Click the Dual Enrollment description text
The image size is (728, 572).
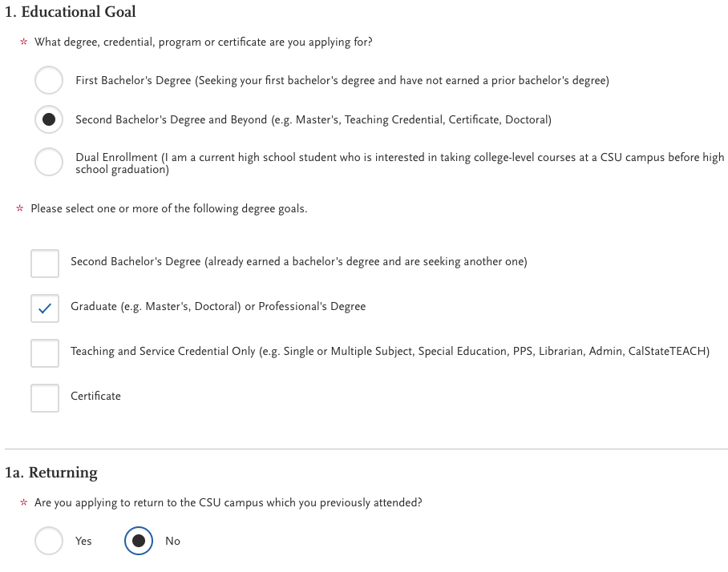click(399, 163)
